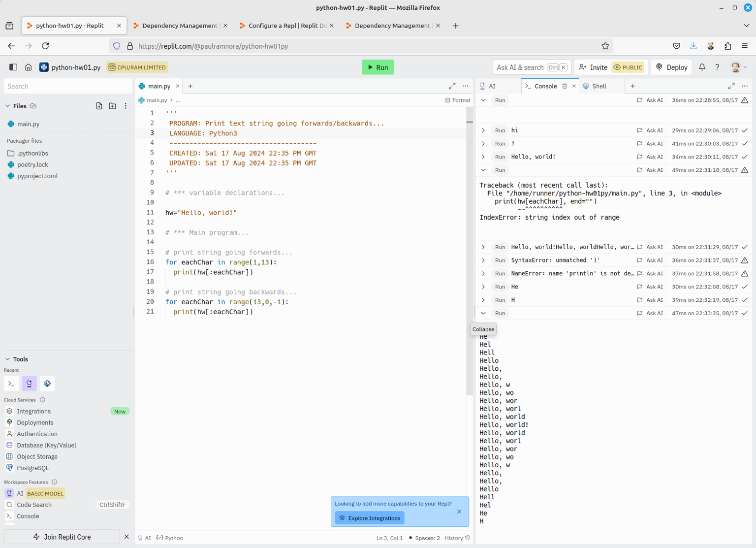Viewport: 756px width, 548px height.
Task: Maximize the console pane with expand icon
Action: (x=731, y=86)
